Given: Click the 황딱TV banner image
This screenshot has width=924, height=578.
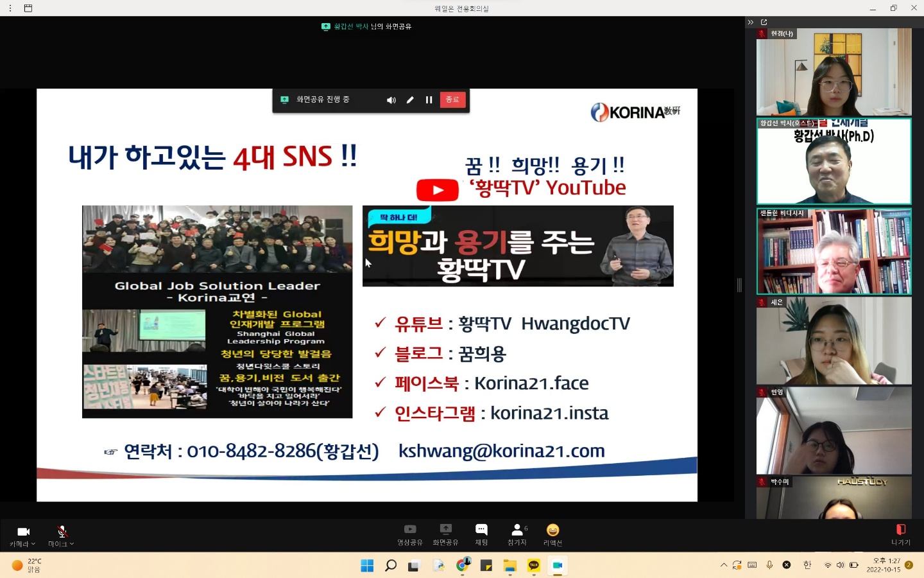Looking at the screenshot, I should pos(518,246).
